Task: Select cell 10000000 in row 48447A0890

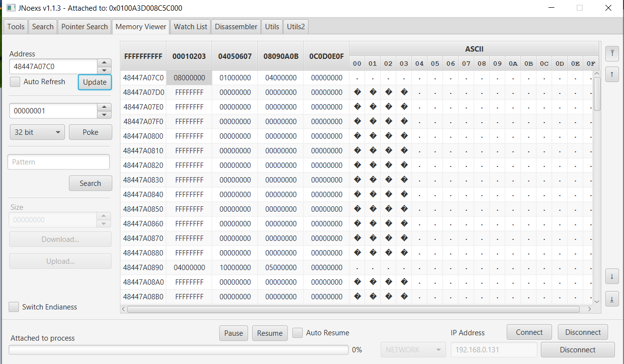Action: (235, 268)
